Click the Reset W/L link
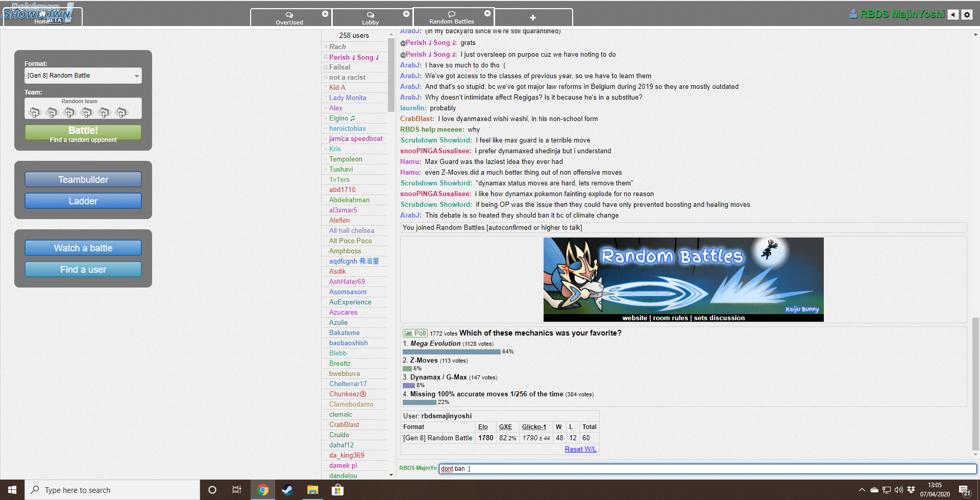The image size is (980, 500). pos(580,449)
